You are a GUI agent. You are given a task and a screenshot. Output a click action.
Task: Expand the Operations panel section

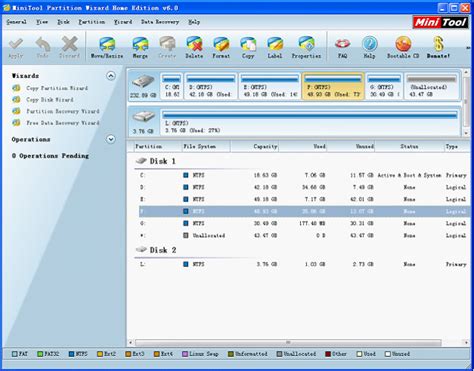click(x=111, y=139)
